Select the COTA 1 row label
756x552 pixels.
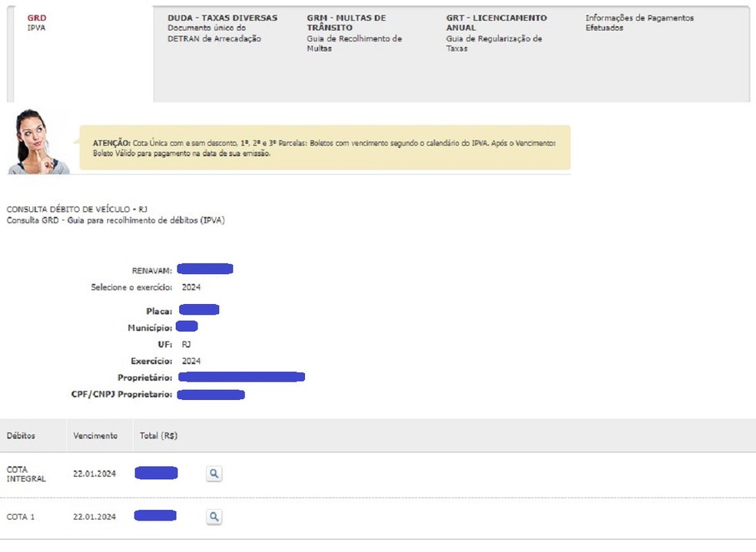click(x=21, y=517)
